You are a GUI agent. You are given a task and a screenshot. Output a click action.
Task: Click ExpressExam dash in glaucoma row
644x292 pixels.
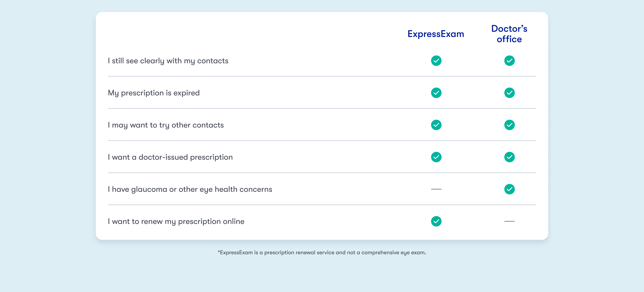tap(436, 189)
